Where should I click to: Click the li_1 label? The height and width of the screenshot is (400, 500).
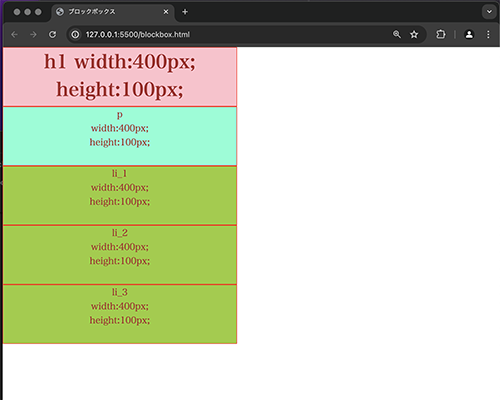pos(119,174)
